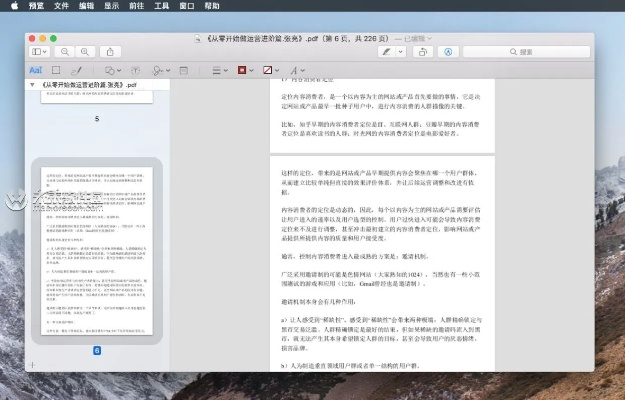Click the zoom in magnifier button

tap(83, 51)
